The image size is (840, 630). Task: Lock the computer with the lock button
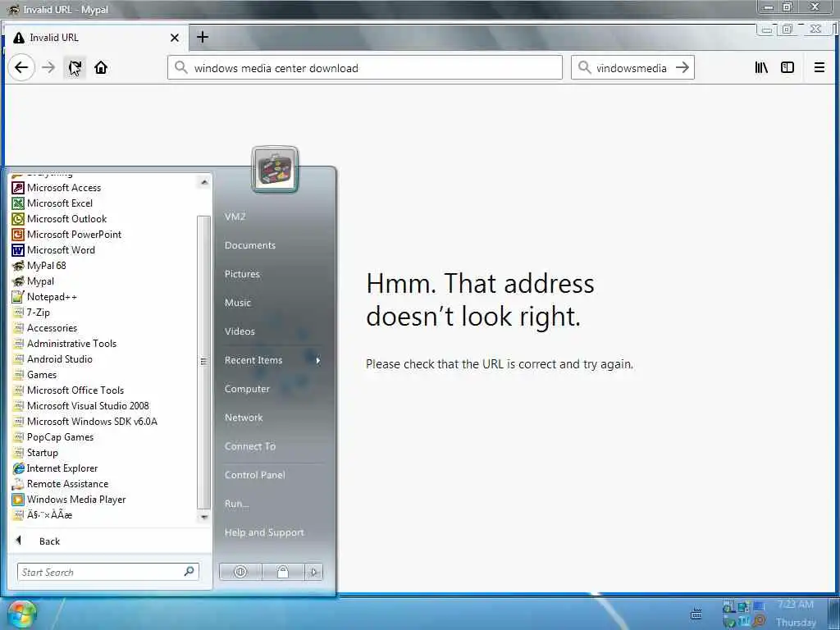[x=283, y=572]
